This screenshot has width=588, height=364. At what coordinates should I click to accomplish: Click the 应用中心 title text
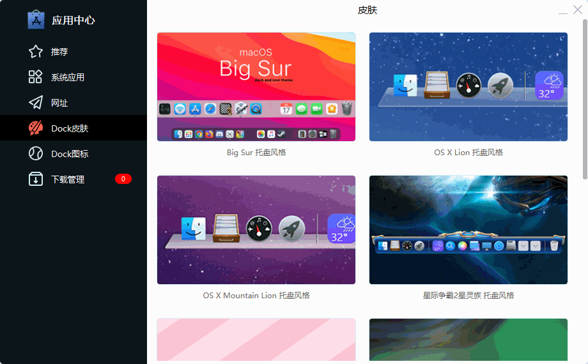tap(73, 20)
